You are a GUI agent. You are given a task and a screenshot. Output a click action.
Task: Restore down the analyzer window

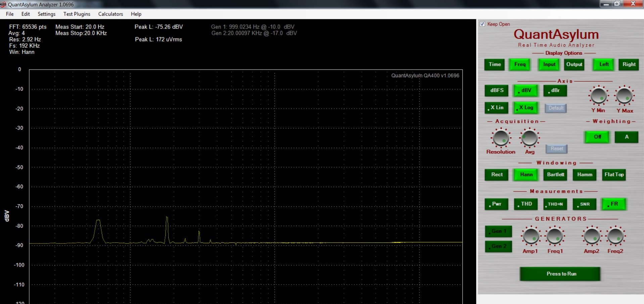point(617,4)
